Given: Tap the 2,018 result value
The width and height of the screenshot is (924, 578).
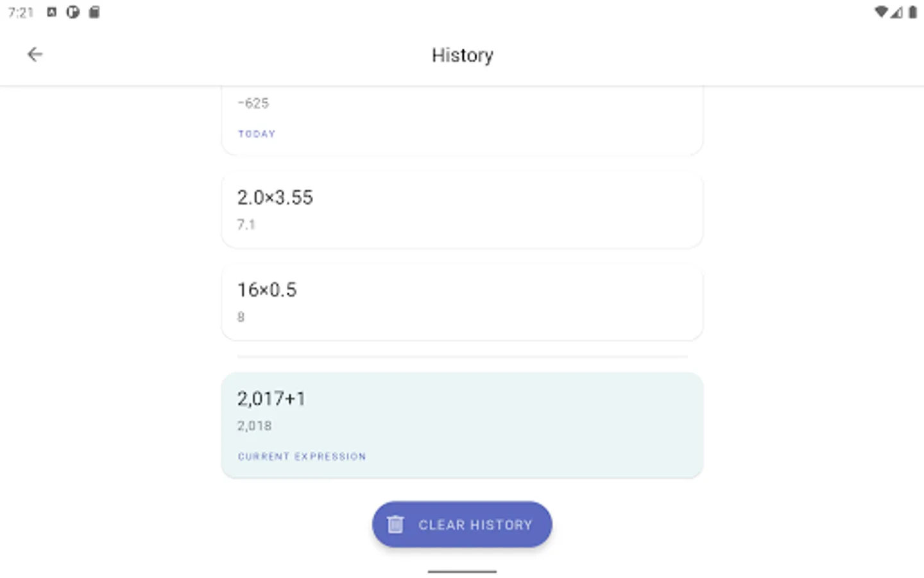Looking at the screenshot, I should point(254,426).
